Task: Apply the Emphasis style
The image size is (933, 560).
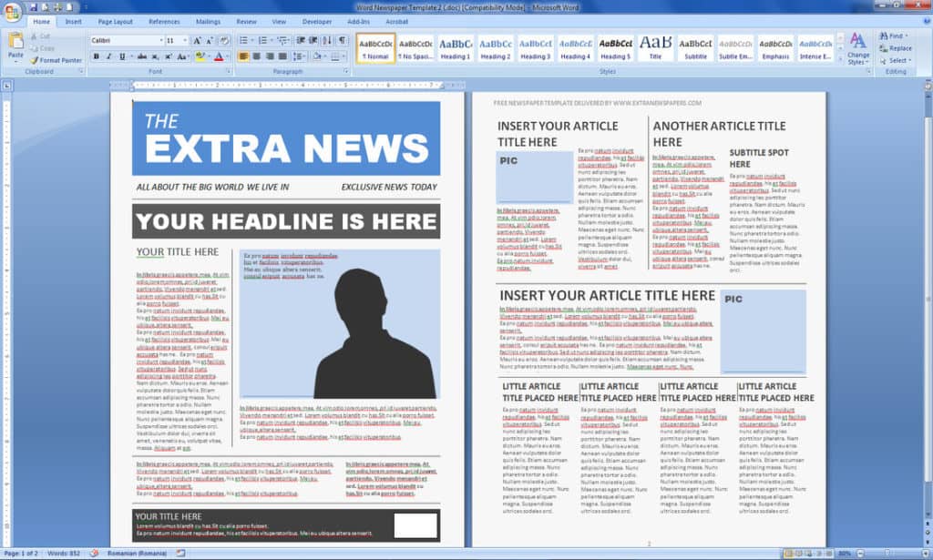Action: [x=775, y=48]
